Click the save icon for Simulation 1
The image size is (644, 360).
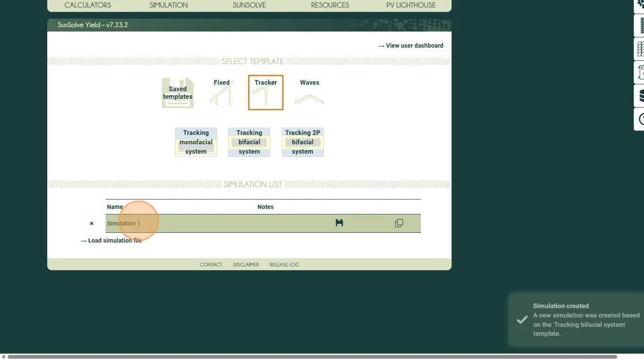pos(339,223)
